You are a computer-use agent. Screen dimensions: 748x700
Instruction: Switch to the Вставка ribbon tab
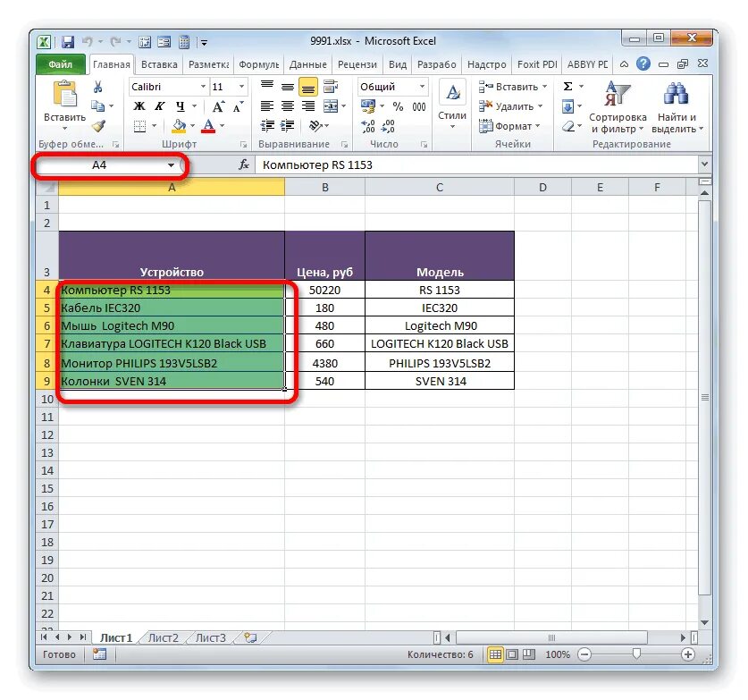pos(159,64)
